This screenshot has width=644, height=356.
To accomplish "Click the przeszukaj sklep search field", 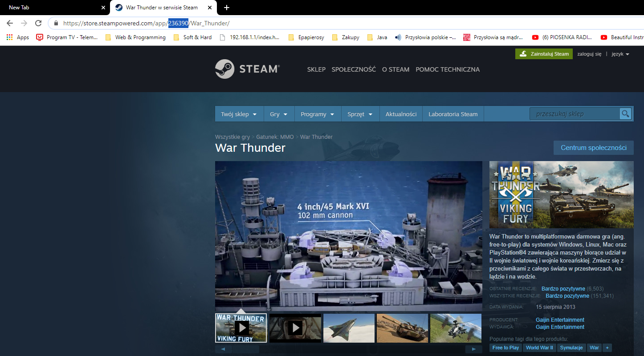I will [x=575, y=114].
